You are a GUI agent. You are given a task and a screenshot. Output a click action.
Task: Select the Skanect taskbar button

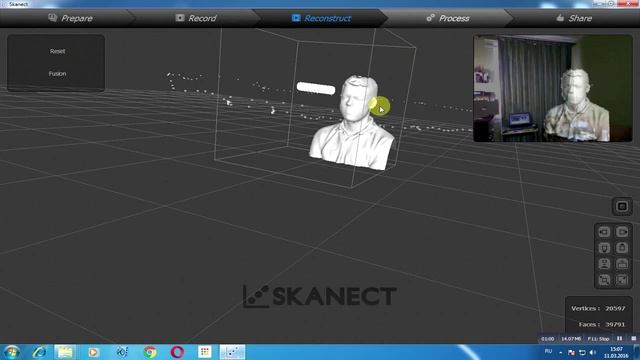[233, 352]
